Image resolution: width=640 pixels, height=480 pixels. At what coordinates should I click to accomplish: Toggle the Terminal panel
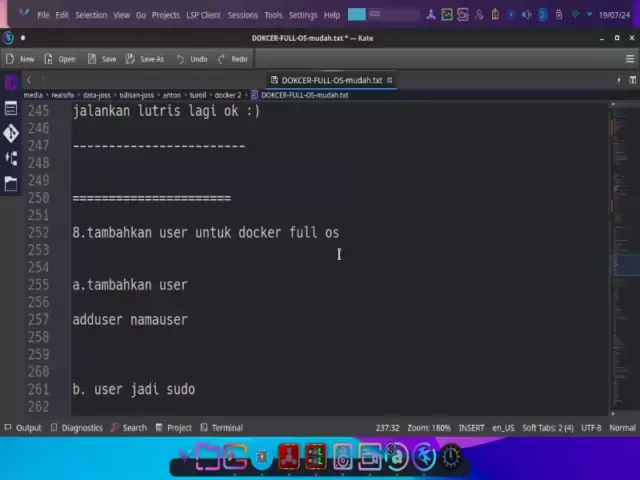pos(220,428)
